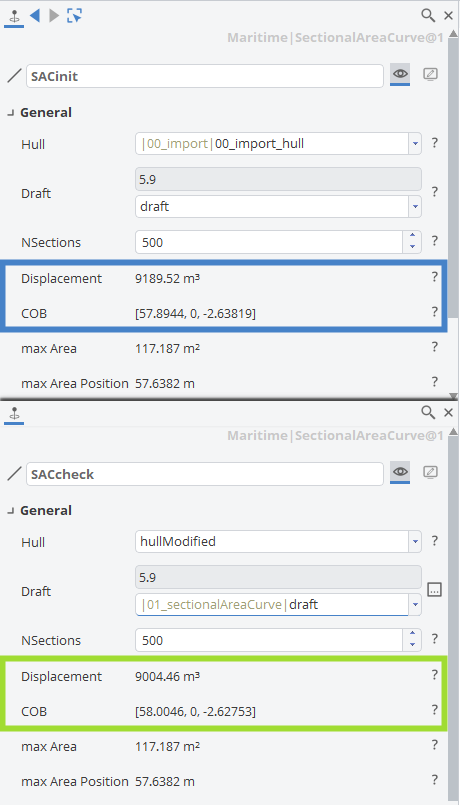Toggle visibility eye for SACinit
Image resolution: width=460 pixels, height=805 pixels.
(x=400, y=75)
